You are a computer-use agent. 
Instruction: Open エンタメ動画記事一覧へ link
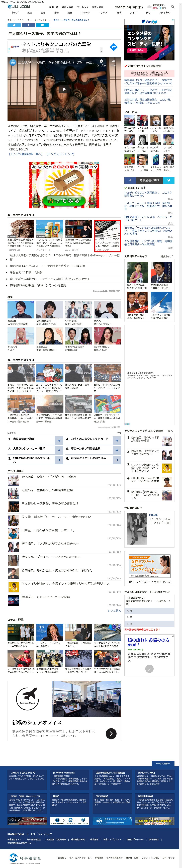click(25, 154)
